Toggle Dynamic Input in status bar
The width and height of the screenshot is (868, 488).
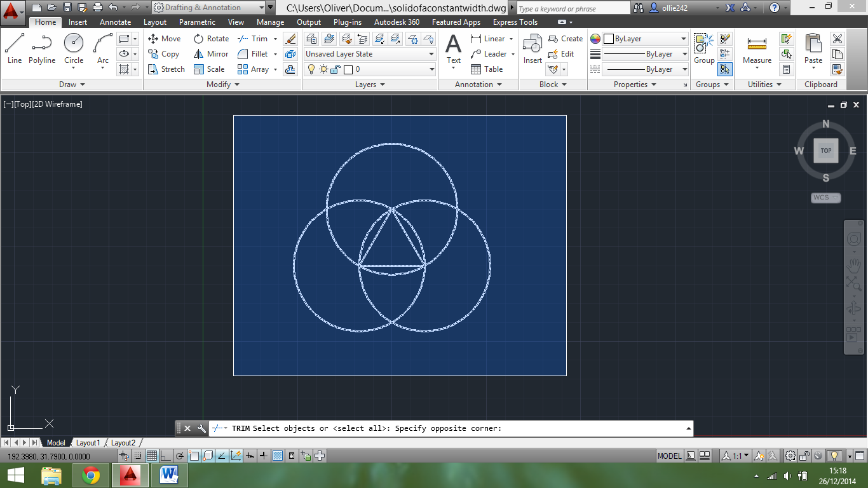pos(250,456)
